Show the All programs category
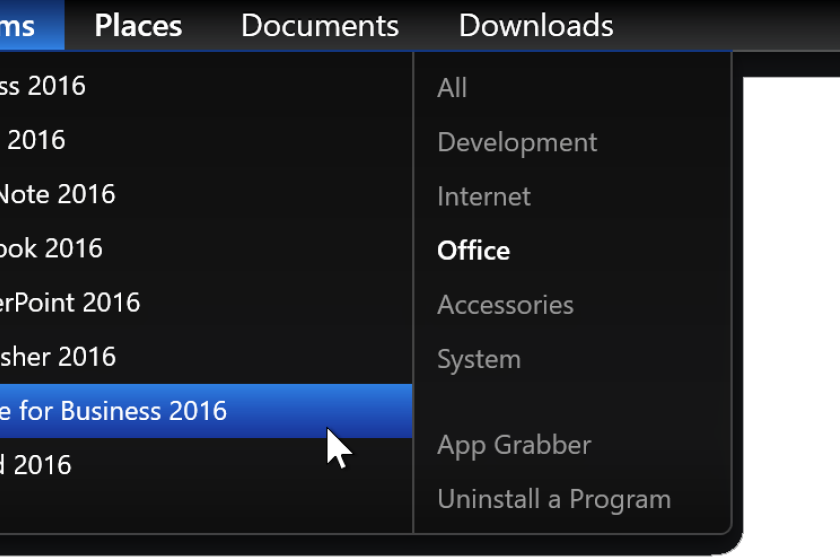This screenshot has height=560, width=840. pos(452,87)
